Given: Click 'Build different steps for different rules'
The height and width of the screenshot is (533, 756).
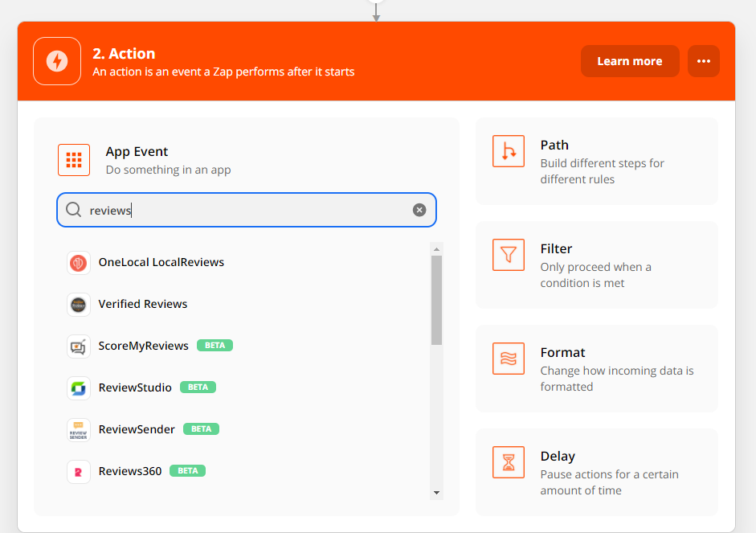Looking at the screenshot, I should [x=603, y=171].
